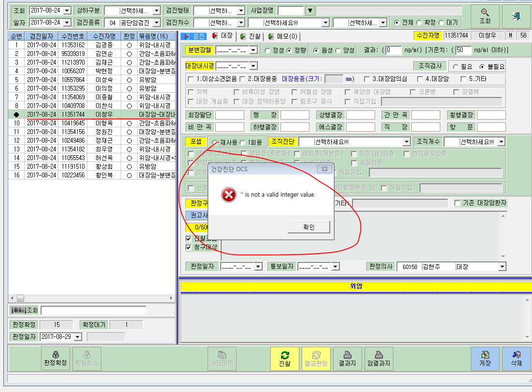Screen dimensions: 532x392
Task: Switch to the 메모(0) tab
Action: pyautogui.click(x=282, y=36)
